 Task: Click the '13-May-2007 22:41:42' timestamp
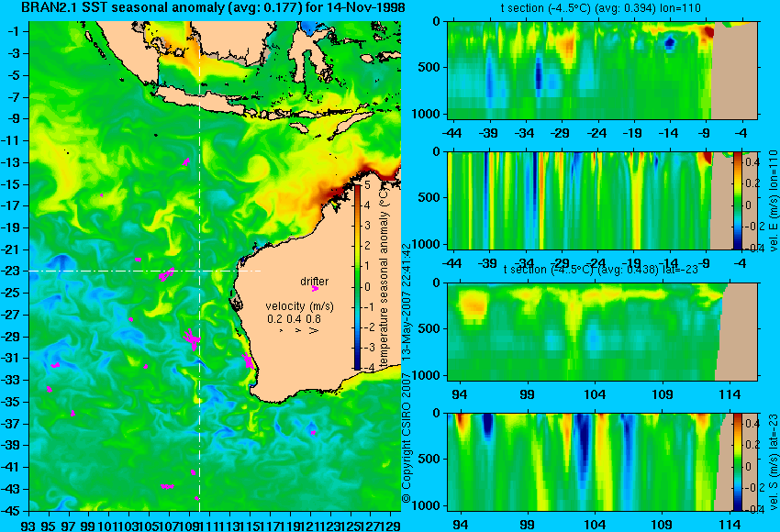pos(407,303)
